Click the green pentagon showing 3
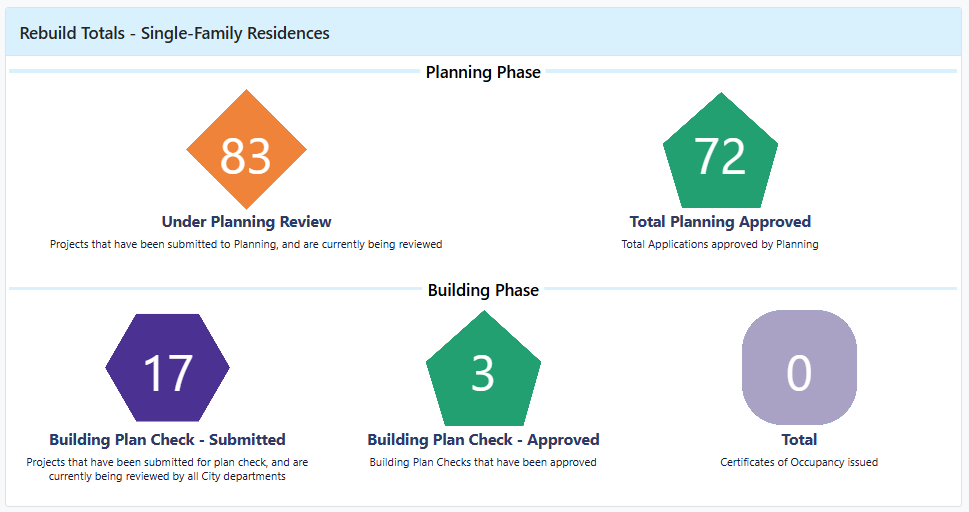The height and width of the screenshot is (512, 969). [483, 371]
